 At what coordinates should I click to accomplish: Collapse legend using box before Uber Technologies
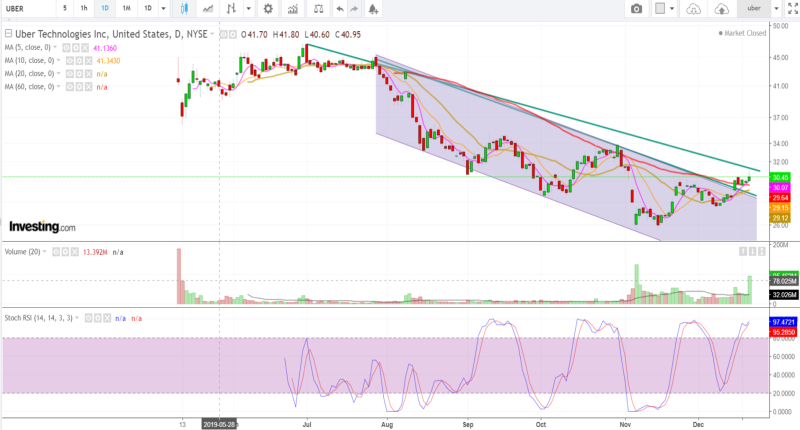(x=8, y=34)
